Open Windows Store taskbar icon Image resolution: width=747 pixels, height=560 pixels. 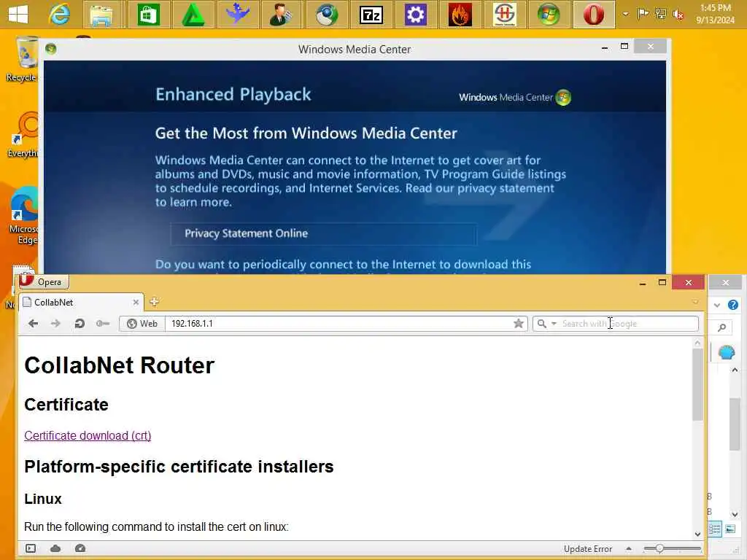click(149, 15)
